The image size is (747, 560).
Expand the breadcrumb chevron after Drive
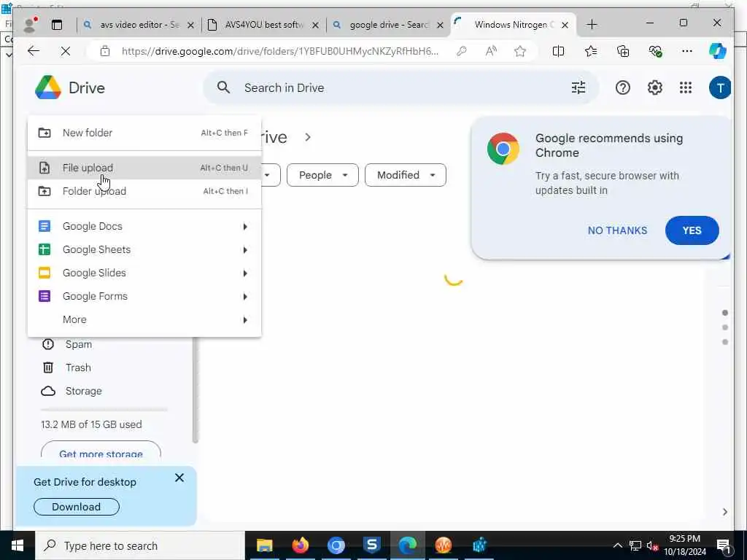tap(308, 137)
